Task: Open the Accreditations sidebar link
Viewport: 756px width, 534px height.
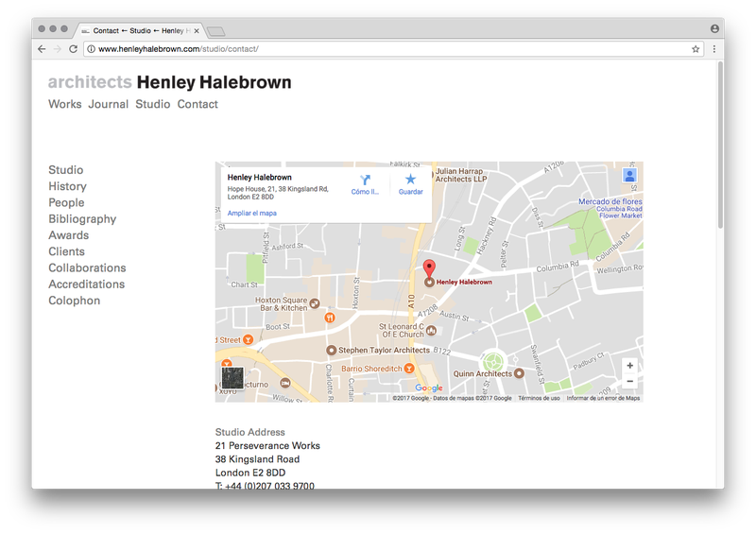Action: [86, 284]
